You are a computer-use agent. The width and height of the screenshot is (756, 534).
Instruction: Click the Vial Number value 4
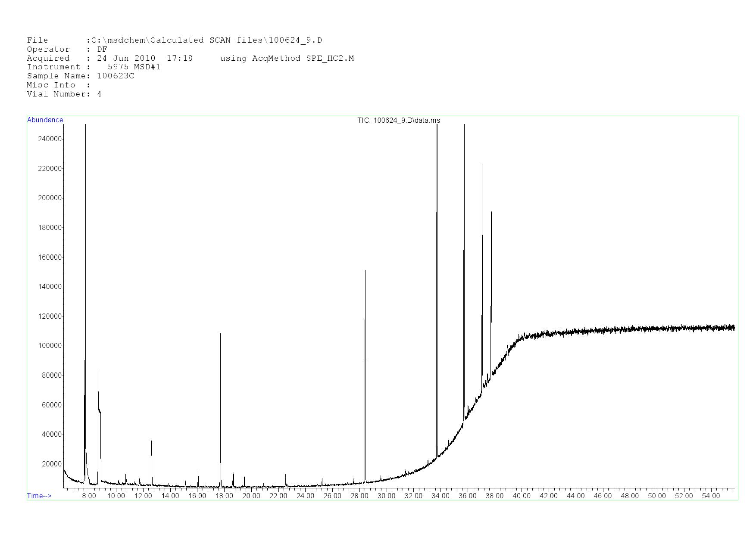(99, 94)
